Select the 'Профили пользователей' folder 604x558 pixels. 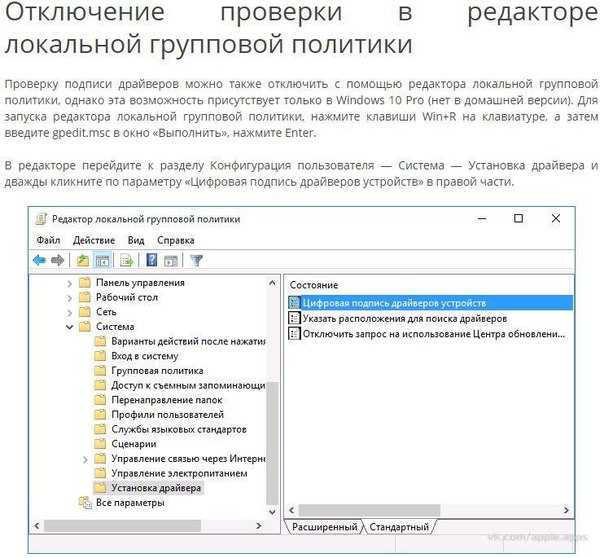pyautogui.click(x=168, y=414)
